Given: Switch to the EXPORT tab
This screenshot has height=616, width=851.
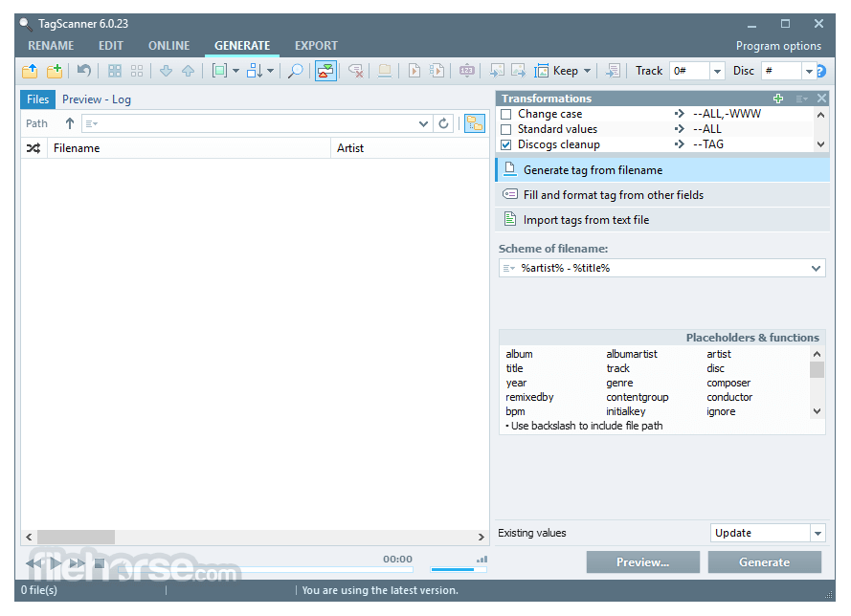Looking at the screenshot, I should click(x=316, y=46).
